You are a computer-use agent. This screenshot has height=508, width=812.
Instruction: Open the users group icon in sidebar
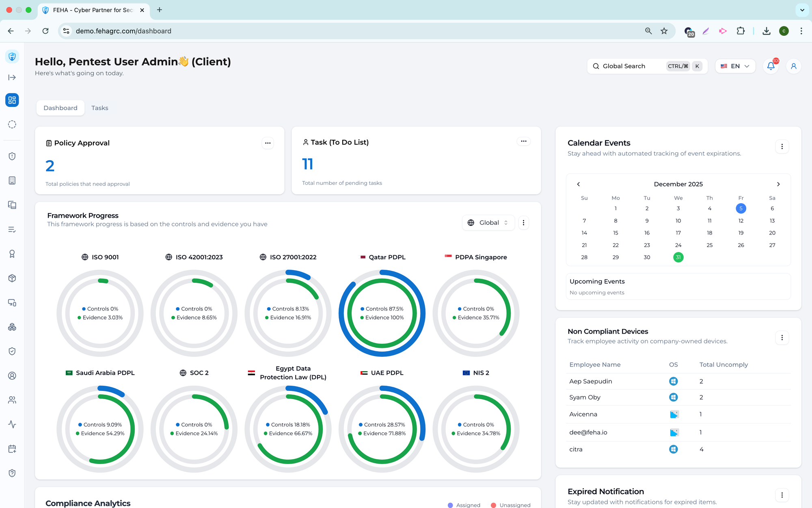click(12, 400)
